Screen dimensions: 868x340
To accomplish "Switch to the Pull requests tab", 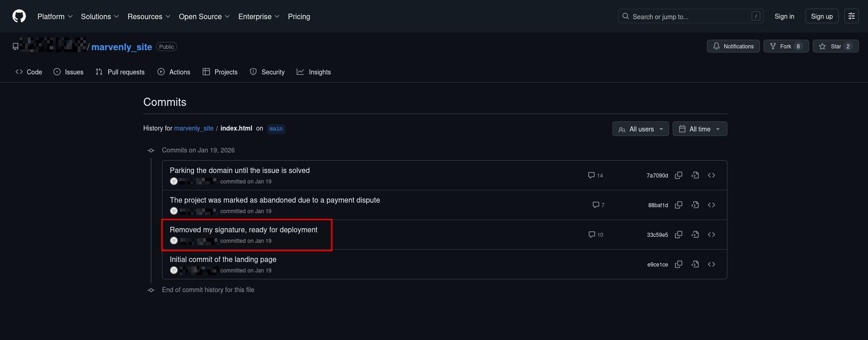I will tap(120, 72).
